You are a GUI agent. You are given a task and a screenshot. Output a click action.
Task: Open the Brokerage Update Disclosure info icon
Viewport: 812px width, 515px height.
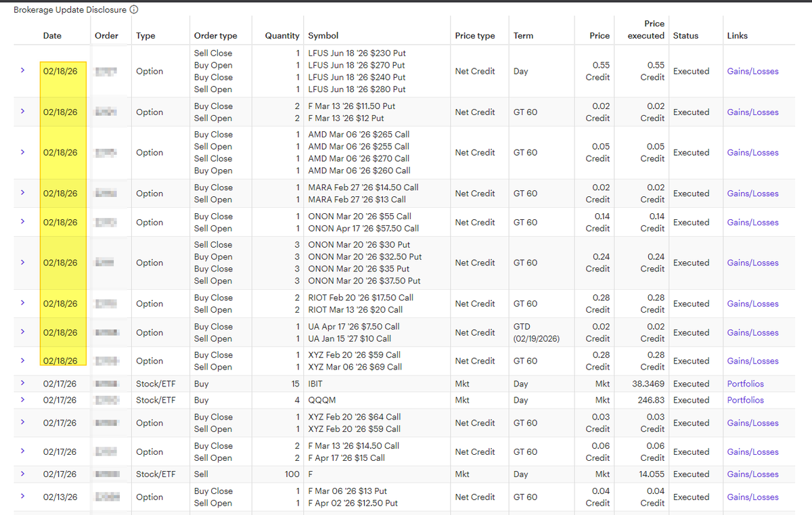[134, 10]
